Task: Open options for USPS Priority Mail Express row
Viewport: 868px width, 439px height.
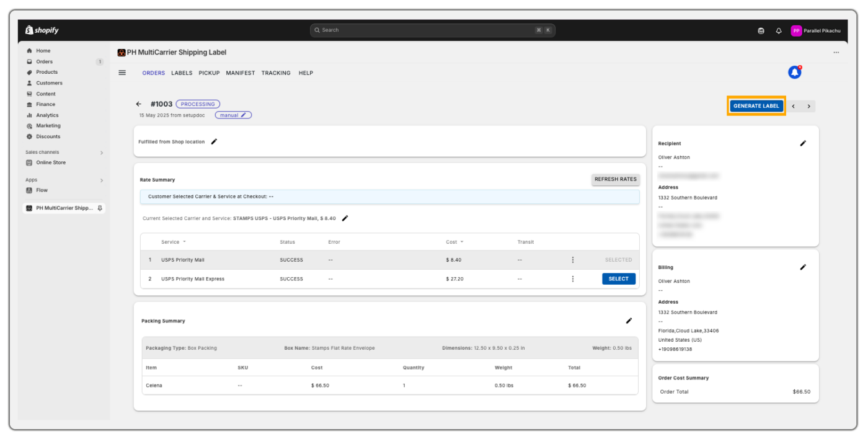Action: (x=572, y=279)
